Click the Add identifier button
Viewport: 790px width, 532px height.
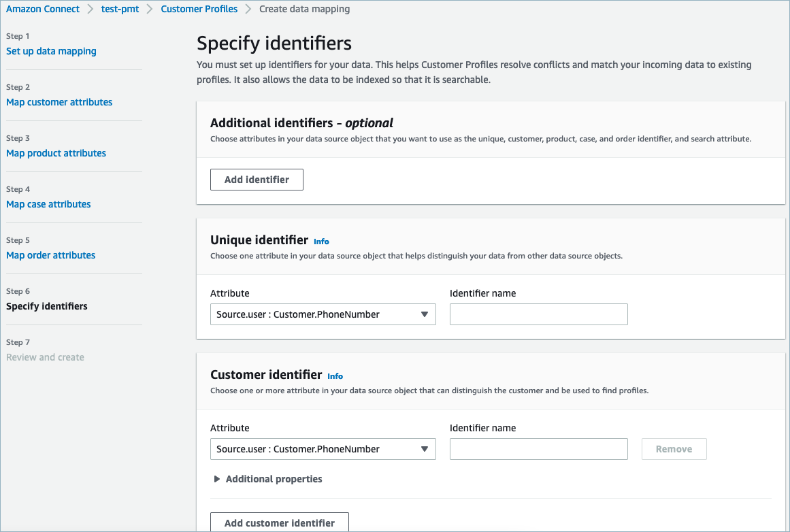click(257, 180)
